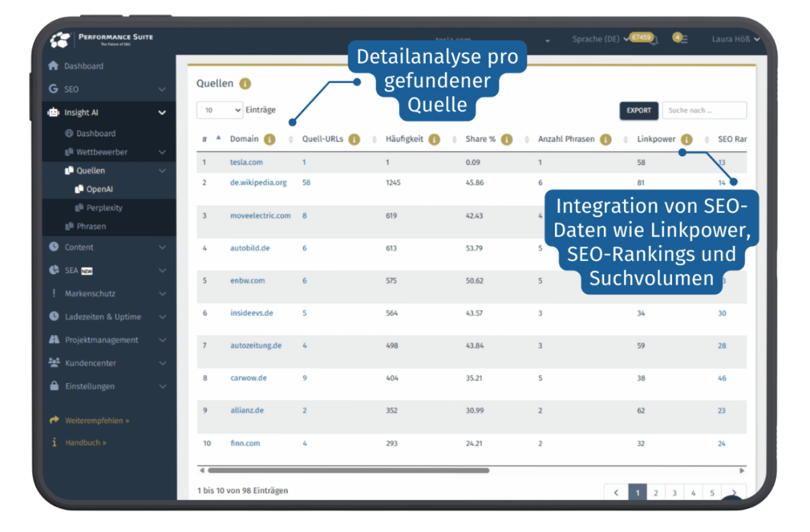This screenshot has height=532, width=810.
Task: Click the Content clock icon
Action: click(x=53, y=247)
